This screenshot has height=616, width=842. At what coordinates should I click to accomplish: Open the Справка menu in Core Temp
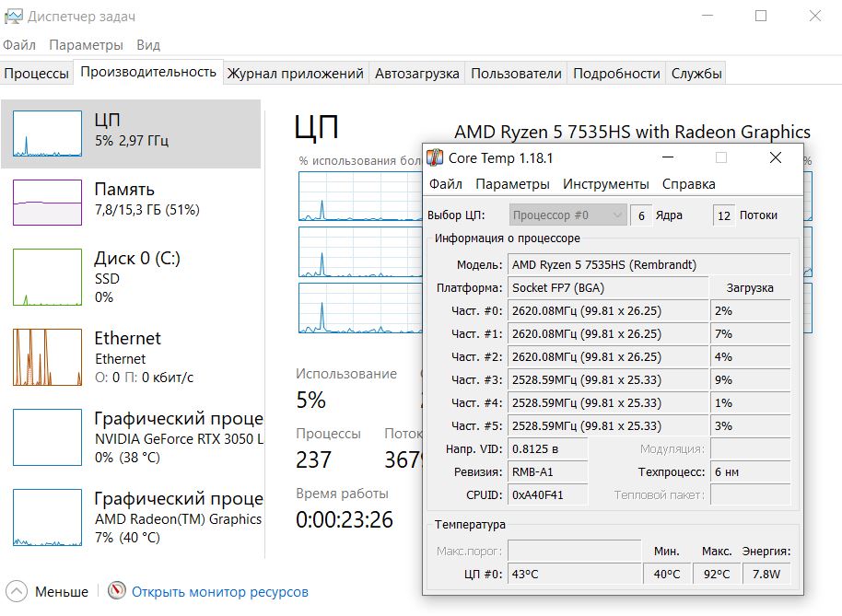pyautogui.click(x=688, y=184)
